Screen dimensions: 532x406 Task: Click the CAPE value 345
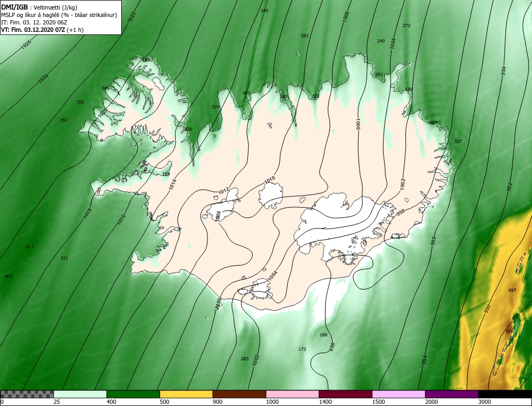(264, 11)
